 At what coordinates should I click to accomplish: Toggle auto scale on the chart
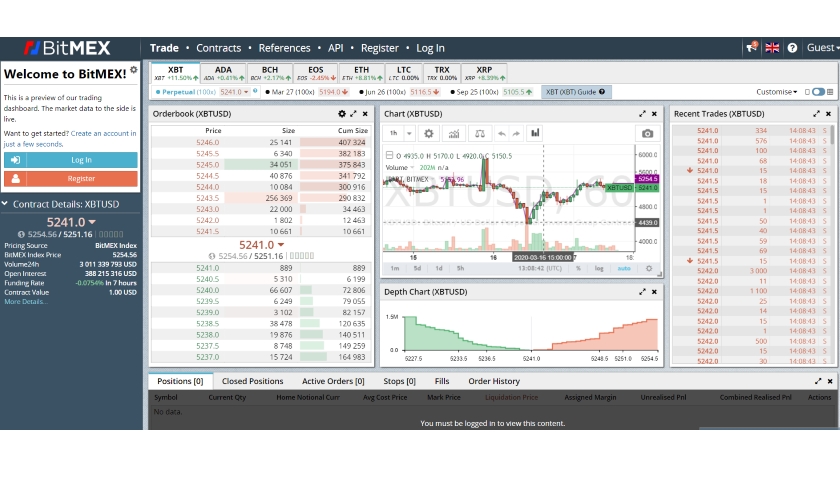point(624,268)
